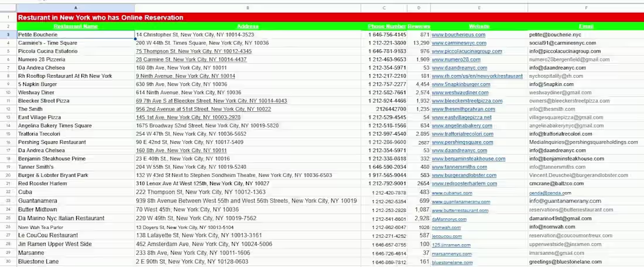Select Pershing Square Restaurant cell
This screenshot has height=267, width=644.
pyautogui.click(x=76, y=142)
